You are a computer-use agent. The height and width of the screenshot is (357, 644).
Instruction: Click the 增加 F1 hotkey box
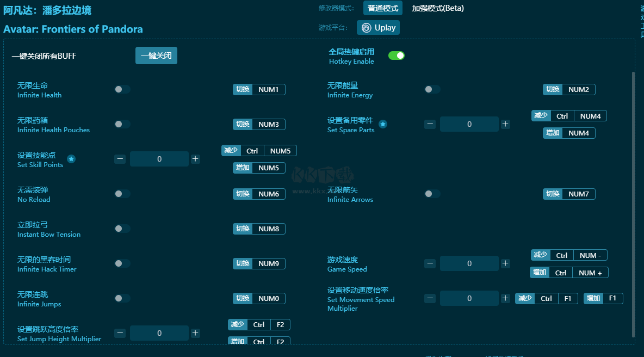[x=603, y=298]
